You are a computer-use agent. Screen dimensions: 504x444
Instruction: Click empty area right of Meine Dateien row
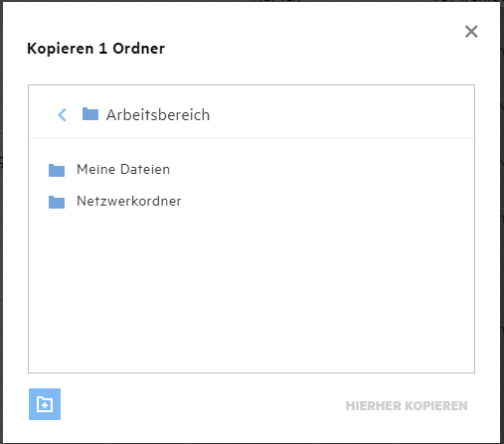pos(318,170)
